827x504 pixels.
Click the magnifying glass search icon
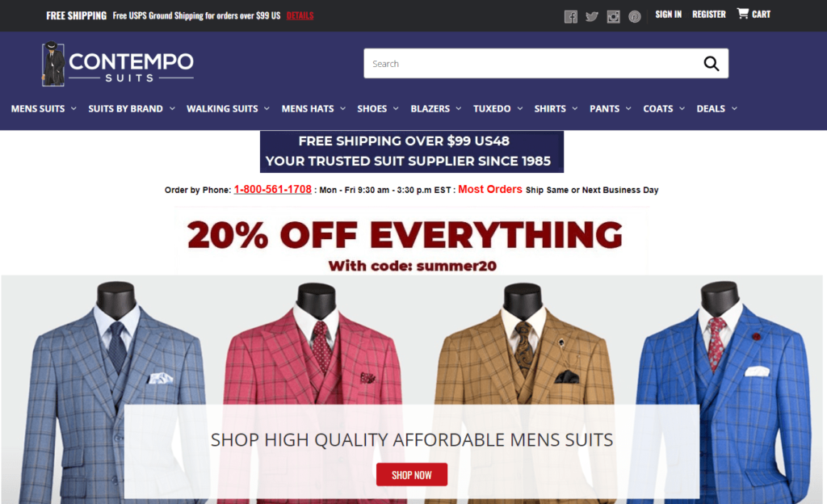coord(711,64)
